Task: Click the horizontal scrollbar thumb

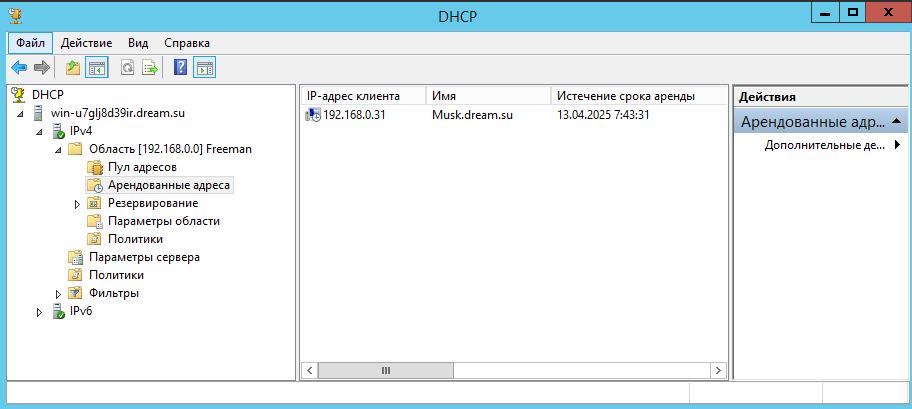Action: point(386,370)
